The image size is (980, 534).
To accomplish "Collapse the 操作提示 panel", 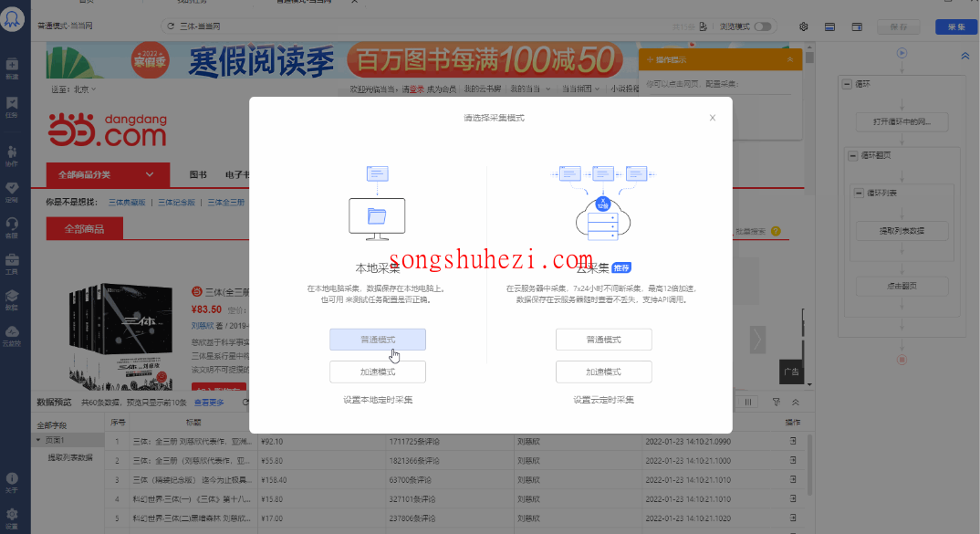I will (x=790, y=59).
